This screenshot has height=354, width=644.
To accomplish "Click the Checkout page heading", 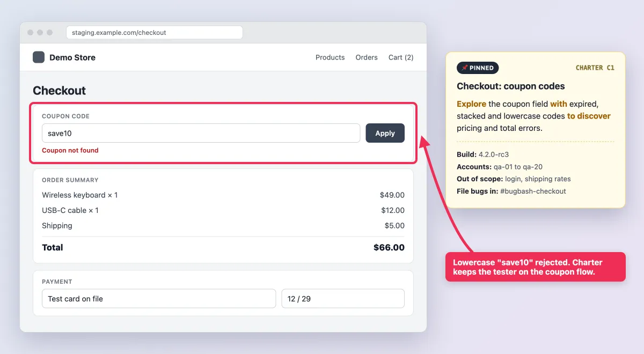I will (59, 91).
